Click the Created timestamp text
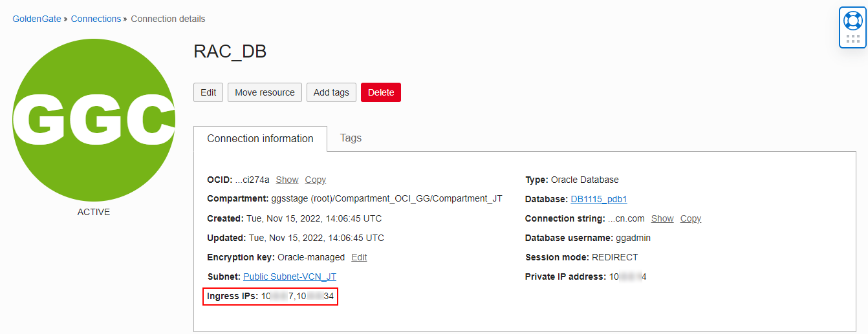This screenshot has height=334, width=868. (314, 218)
